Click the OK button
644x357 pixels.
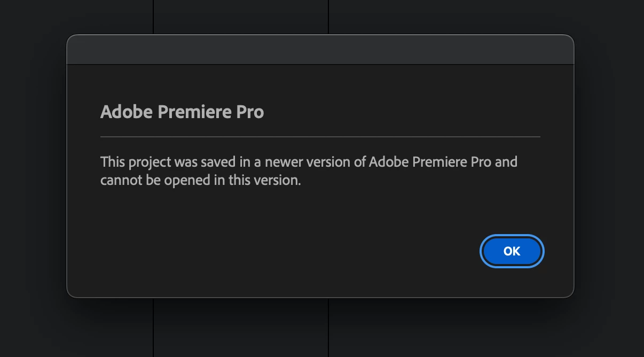512,251
